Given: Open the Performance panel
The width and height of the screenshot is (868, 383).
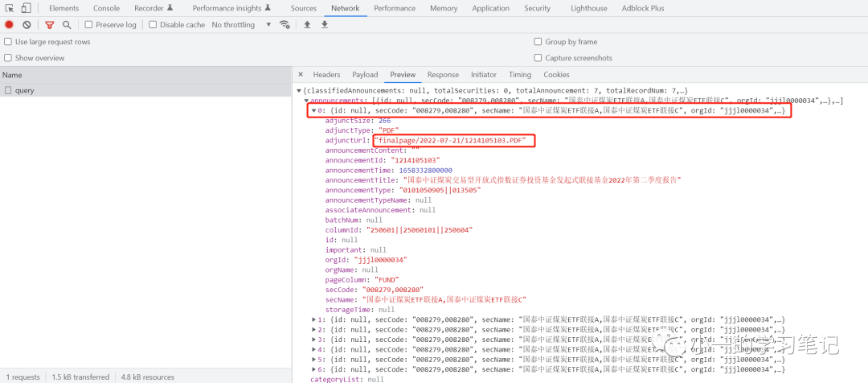Looking at the screenshot, I should point(395,8).
